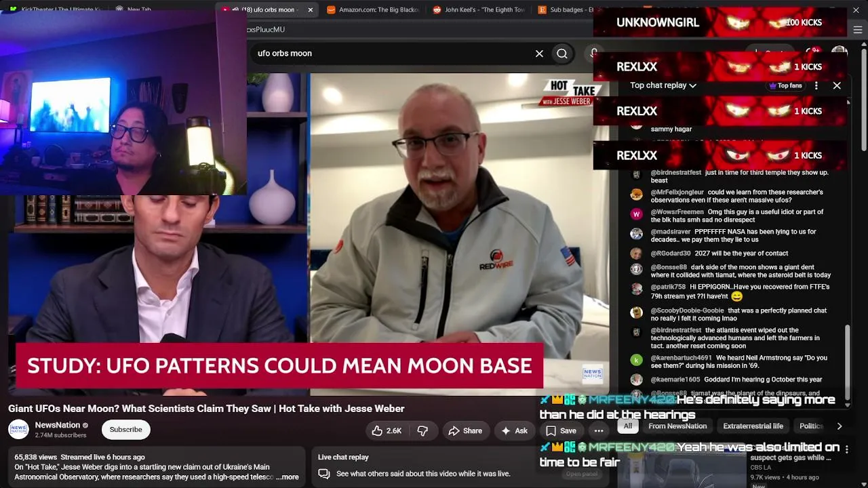Subscribe to the NewsNation channel
868x488 pixels.
[x=126, y=430]
